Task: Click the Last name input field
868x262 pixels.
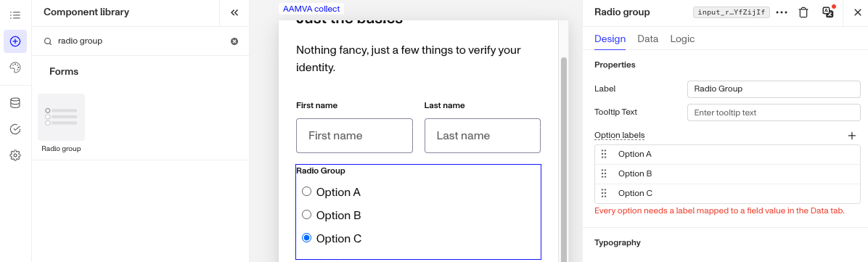Action: (482, 136)
